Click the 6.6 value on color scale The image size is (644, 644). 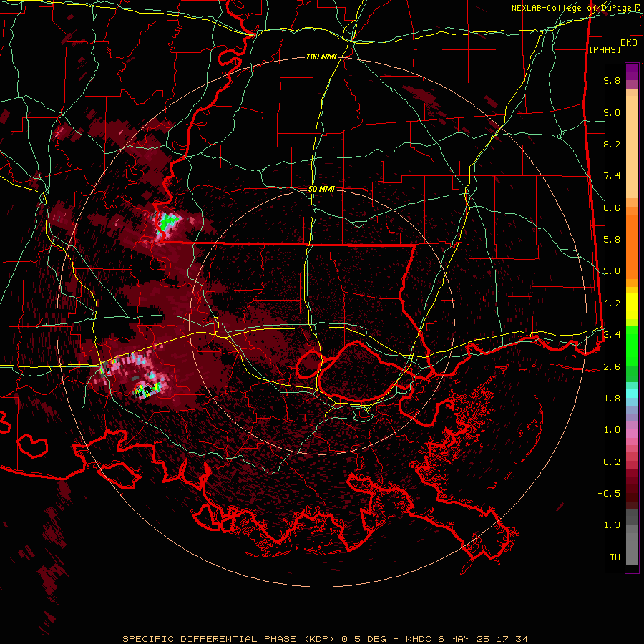pyautogui.click(x=612, y=208)
